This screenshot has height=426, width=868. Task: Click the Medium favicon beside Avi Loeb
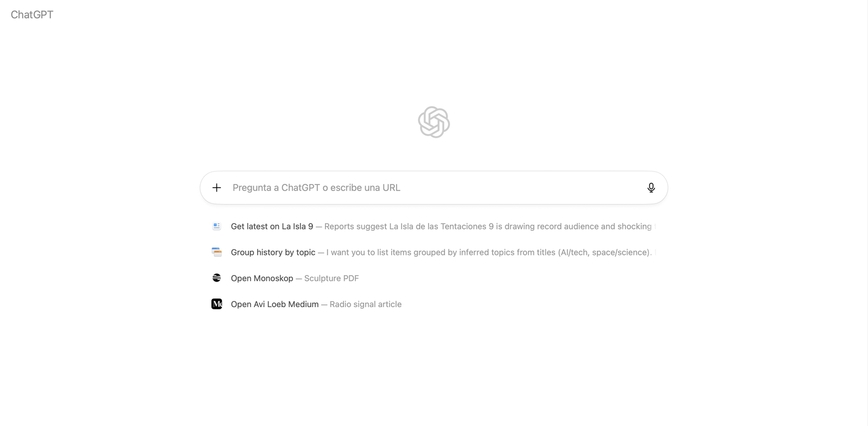216,304
